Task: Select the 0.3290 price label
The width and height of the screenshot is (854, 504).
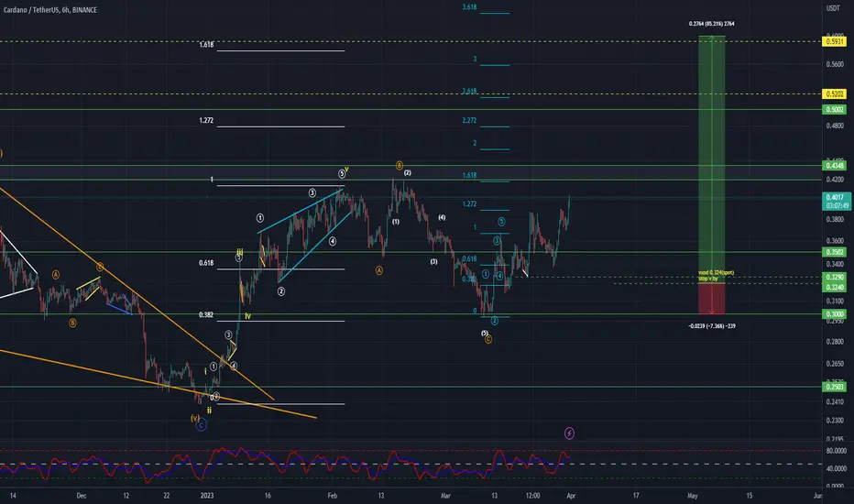Action: [834, 278]
